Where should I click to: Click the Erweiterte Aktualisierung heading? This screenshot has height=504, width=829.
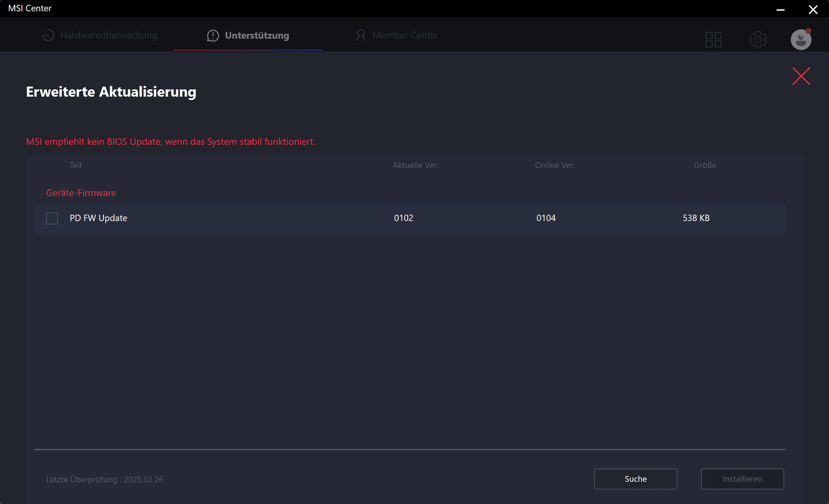click(111, 92)
